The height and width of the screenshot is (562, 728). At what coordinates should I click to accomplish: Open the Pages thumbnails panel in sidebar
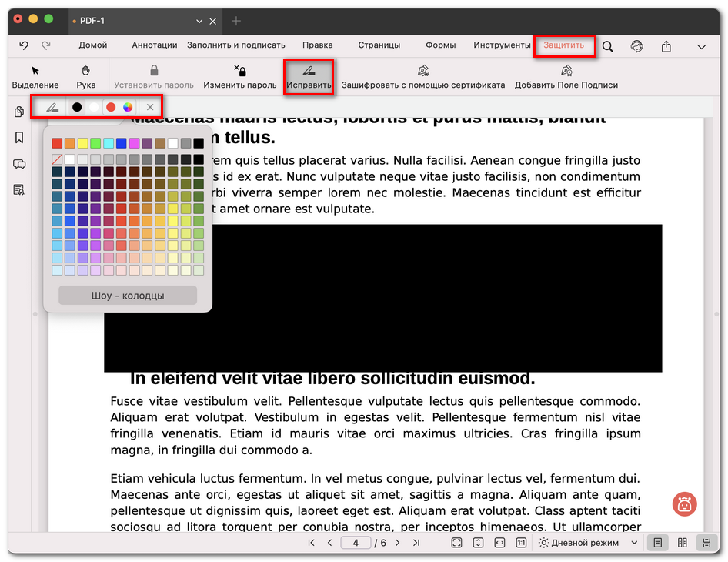(18, 112)
